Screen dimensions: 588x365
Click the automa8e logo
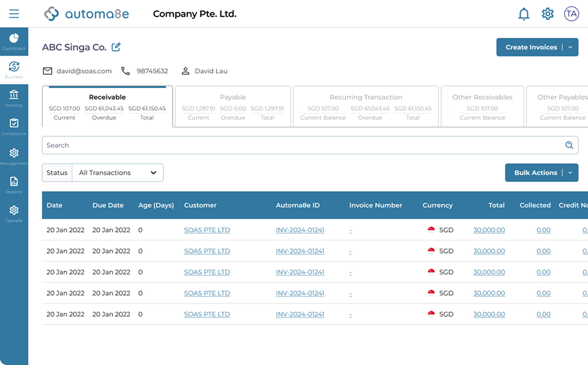(87, 14)
